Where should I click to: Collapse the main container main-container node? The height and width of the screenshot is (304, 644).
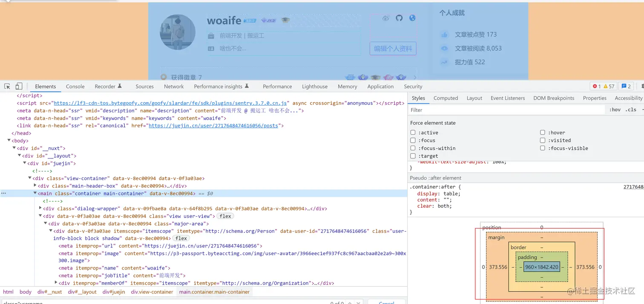tap(35, 193)
